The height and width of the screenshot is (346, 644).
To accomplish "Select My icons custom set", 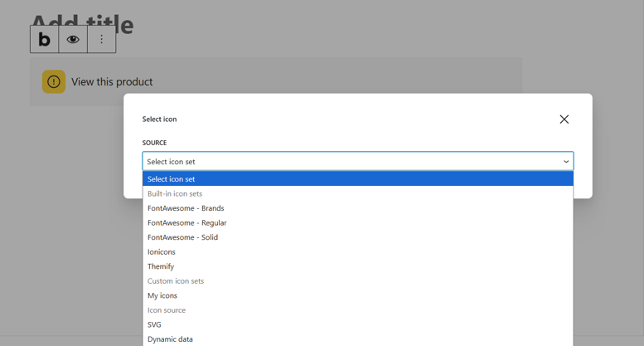I will 162,295.
